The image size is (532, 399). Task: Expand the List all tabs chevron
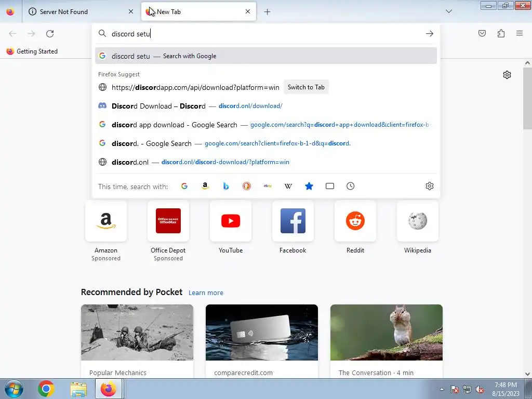449,11
